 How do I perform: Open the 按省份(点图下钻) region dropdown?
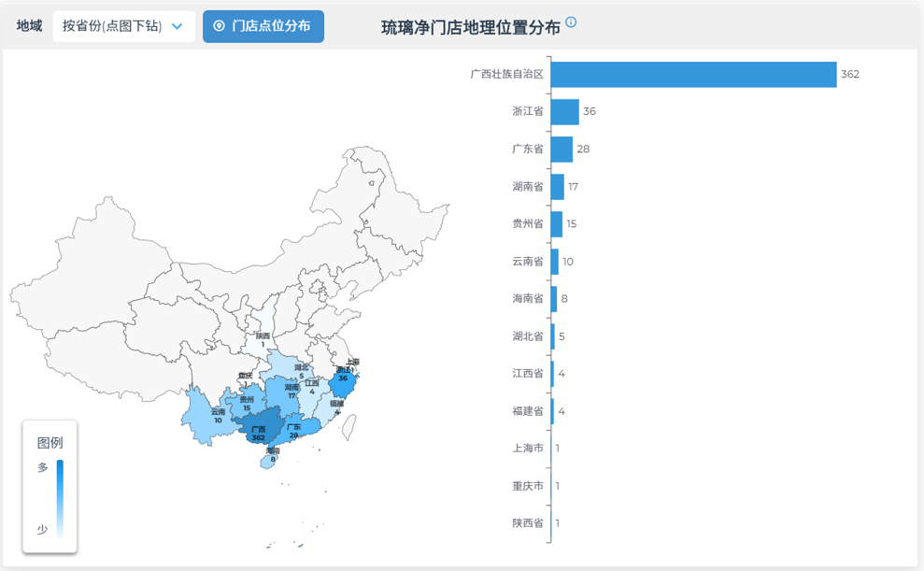coord(123,26)
